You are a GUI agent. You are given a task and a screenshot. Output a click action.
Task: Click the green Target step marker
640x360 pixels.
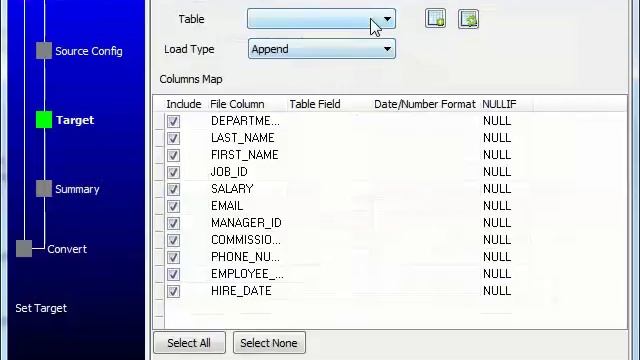tap(44, 120)
